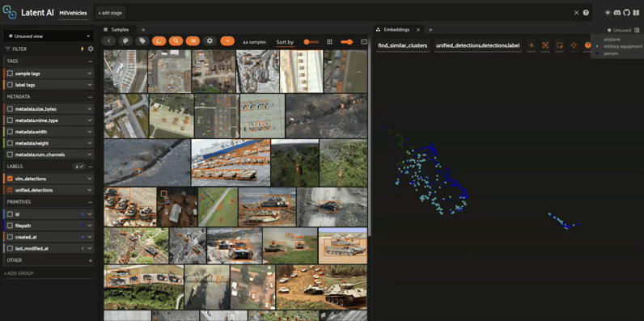The height and width of the screenshot is (321, 644).
Task: Open the unified_detections.detections.label selector
Action: click(477, 45)
